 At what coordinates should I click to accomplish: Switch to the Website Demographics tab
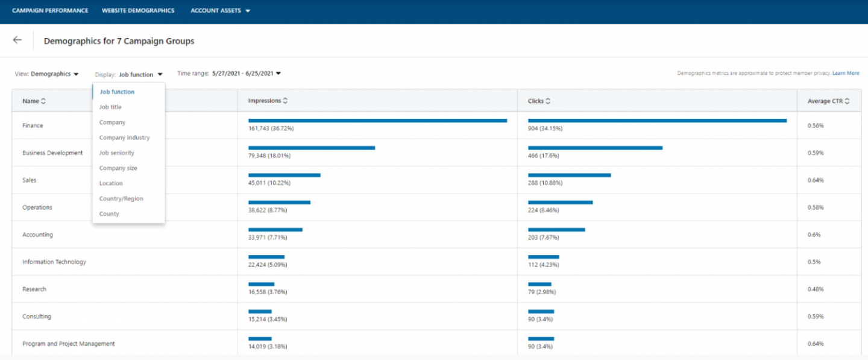(x=138, y=10)
